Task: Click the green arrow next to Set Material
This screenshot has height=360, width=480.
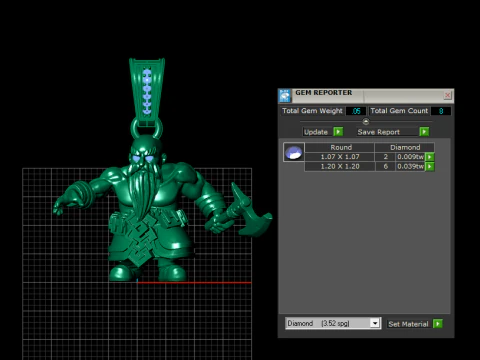Action: 438,323
